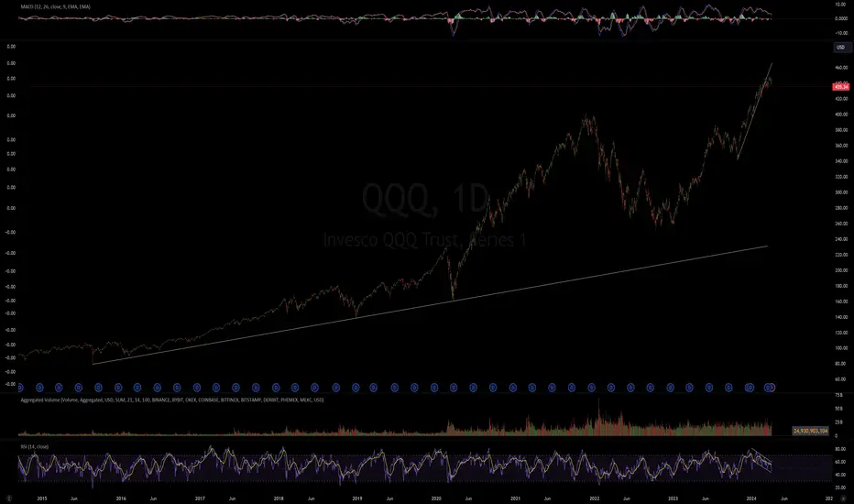Viewport: 854px width, 504px height.
Task: Click the 80.00 RSI scale label
Action: 840,450
